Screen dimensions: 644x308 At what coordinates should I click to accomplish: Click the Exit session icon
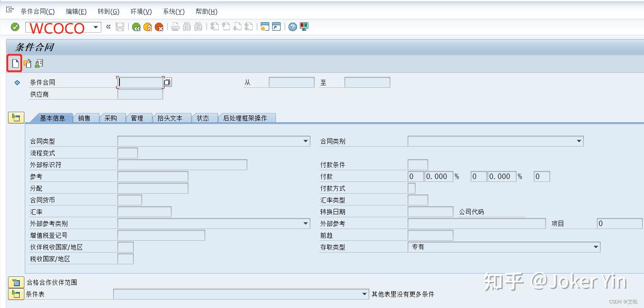[147, 27]
